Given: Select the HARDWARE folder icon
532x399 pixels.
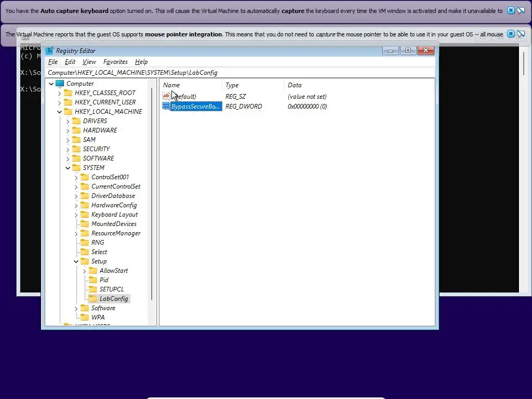Looking at the screenshot, I should coord(77,130).
